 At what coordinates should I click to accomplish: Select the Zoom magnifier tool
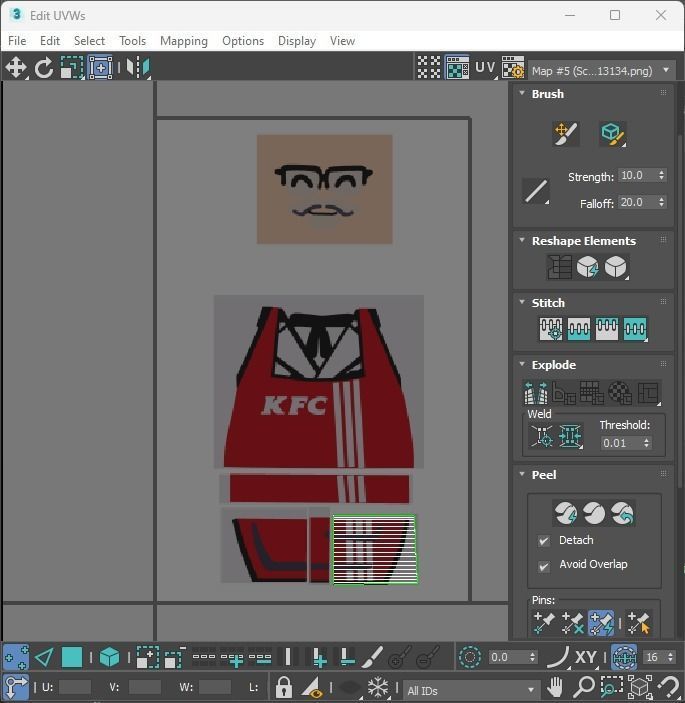583,687
